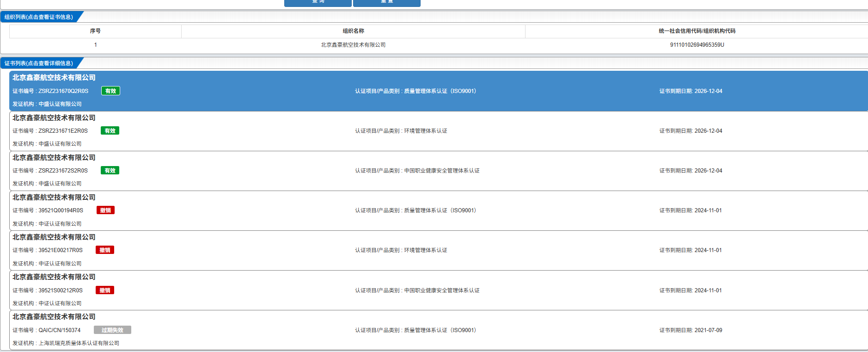Click '发证机构' line in 39521S00212R0S card
Viewport: 868px width, 352px height.
click(x=47, y=303)
